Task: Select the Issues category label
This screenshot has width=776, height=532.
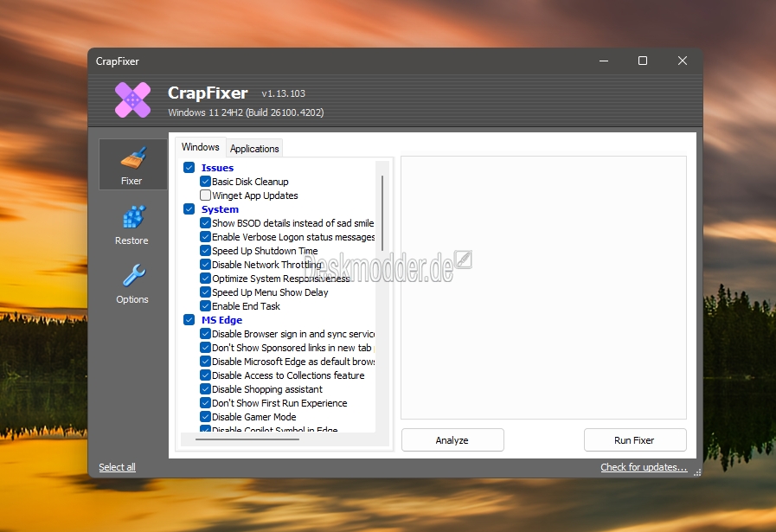Action: 217,168
